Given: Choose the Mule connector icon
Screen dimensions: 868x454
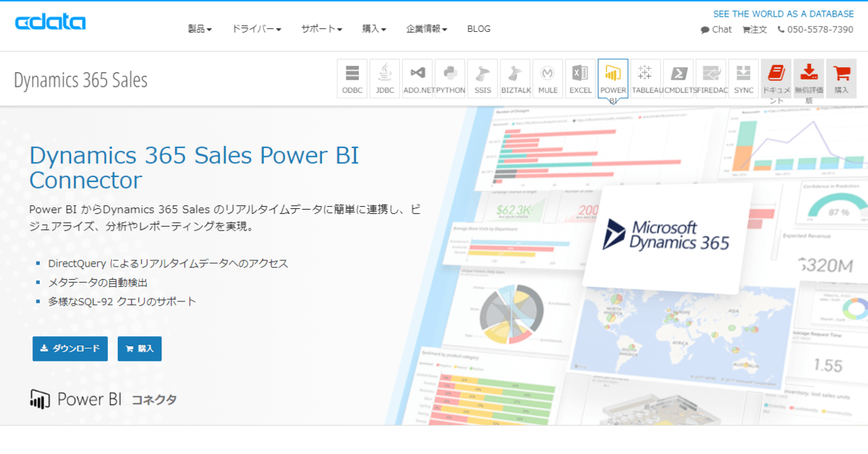Looking at the screenshot, I should pyautogui.click(x=548, y=78).
